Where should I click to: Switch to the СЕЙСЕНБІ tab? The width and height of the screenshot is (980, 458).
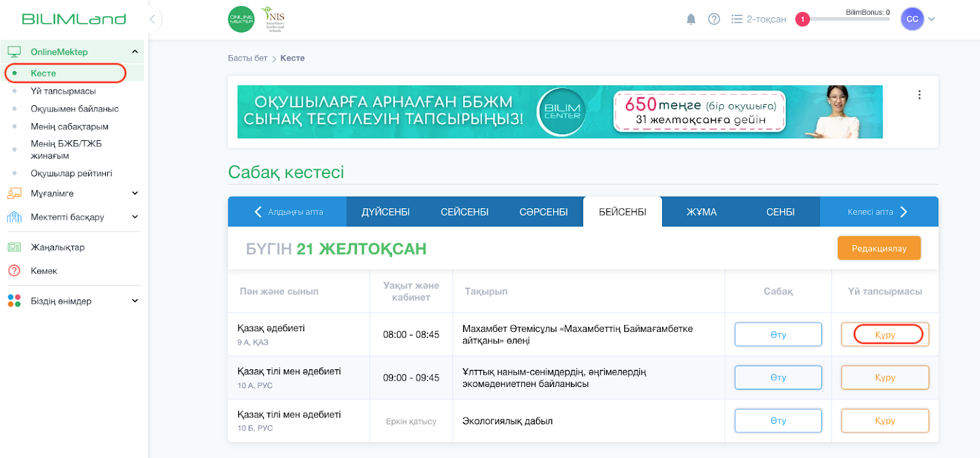click(x=464, y=212)
